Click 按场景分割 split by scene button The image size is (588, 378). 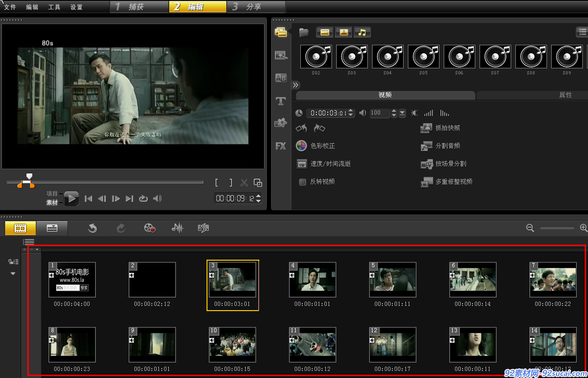coord(443,164)
